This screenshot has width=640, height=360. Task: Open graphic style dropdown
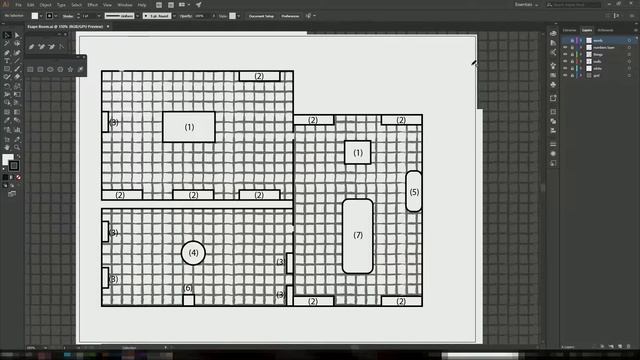click(239, 16)
